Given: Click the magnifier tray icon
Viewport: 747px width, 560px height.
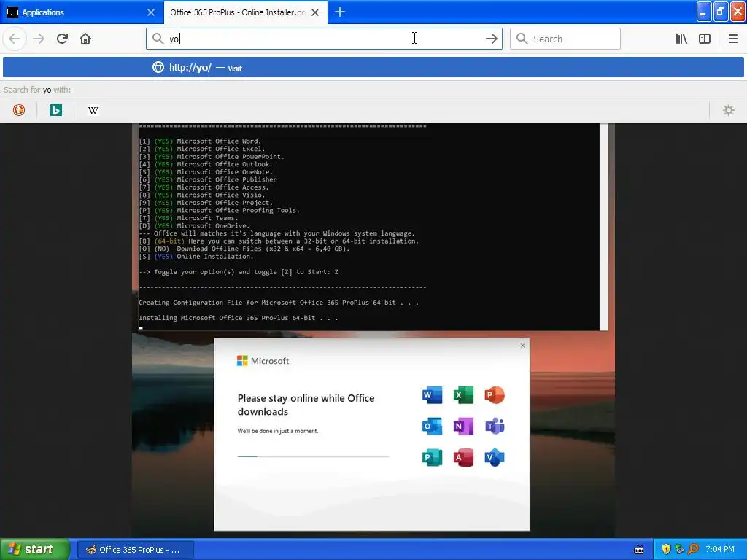Looking at the screenshot, I should [x=693, y=549].
